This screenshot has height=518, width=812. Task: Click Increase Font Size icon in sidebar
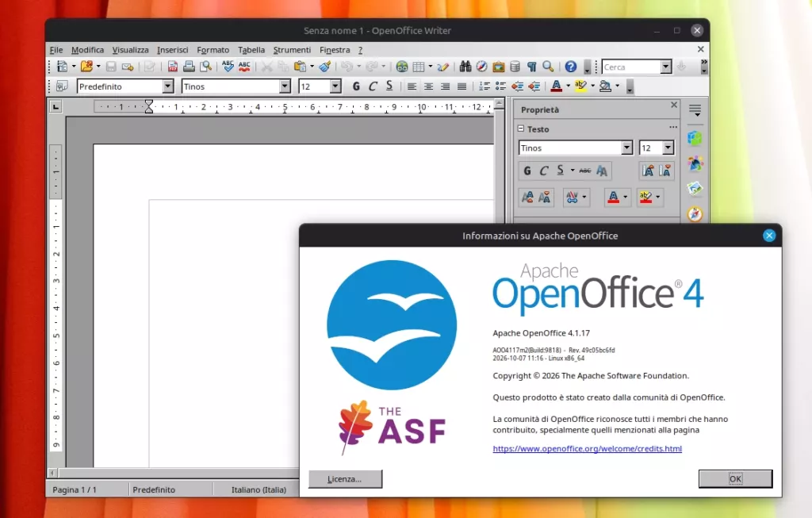pos(647,171)
